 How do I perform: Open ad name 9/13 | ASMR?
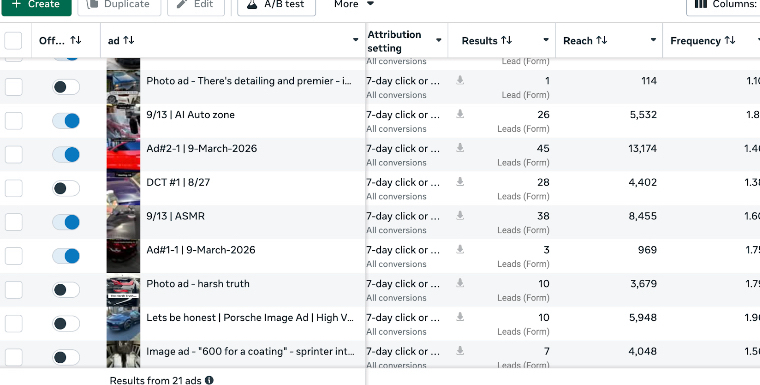(175, 216)
